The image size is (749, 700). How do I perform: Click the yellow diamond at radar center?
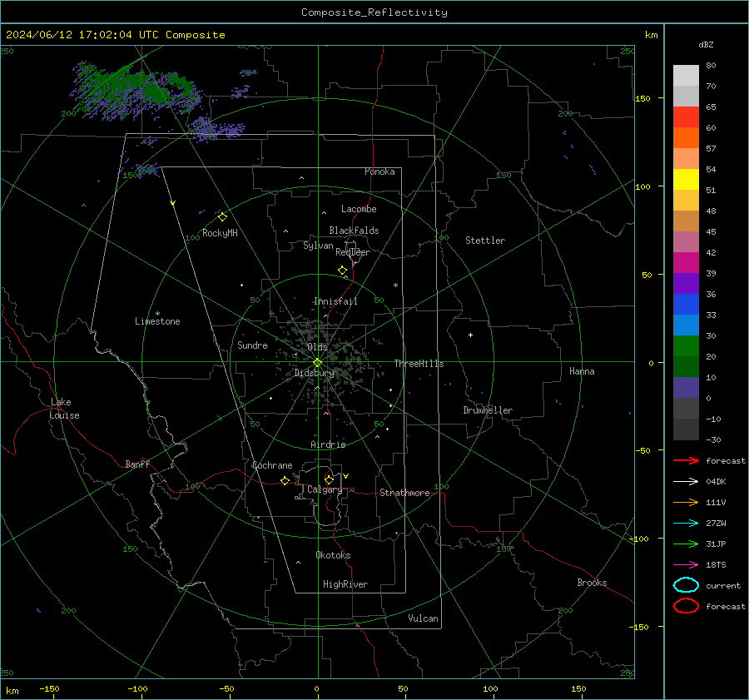317,363
